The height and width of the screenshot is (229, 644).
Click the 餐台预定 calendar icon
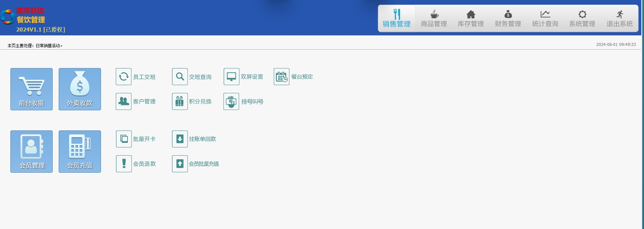tap(281, 77)
